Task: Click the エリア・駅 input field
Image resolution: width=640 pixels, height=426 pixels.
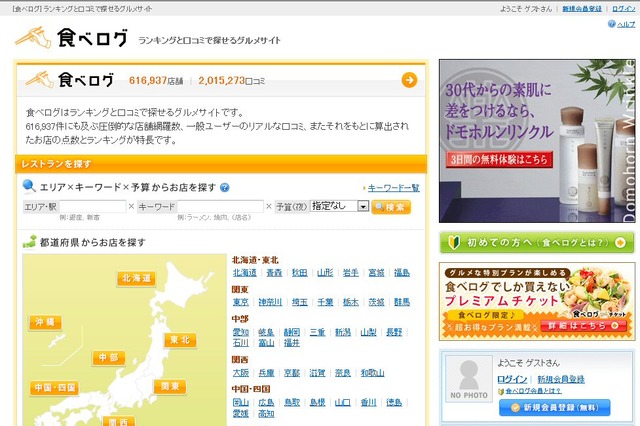Action: 93,206
